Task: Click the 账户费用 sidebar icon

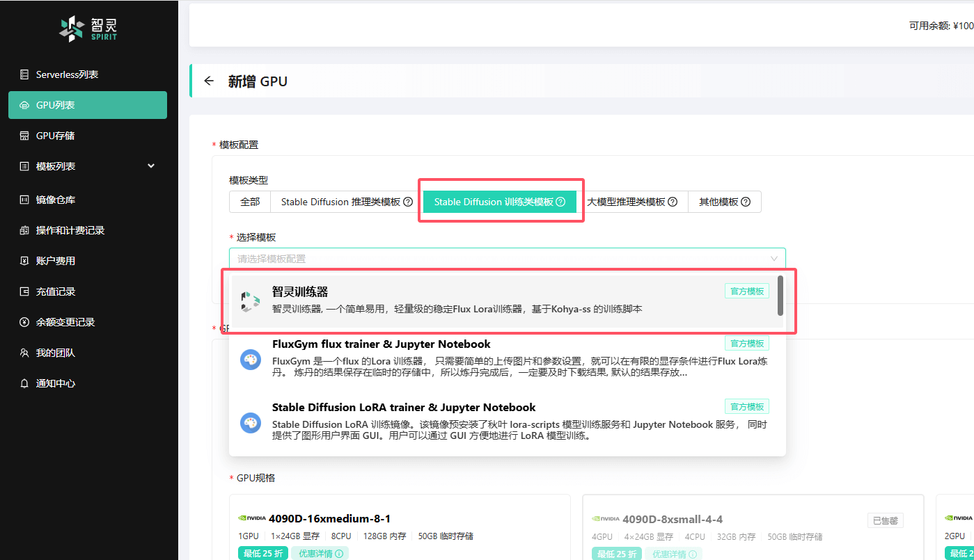Action: (24, 261)
